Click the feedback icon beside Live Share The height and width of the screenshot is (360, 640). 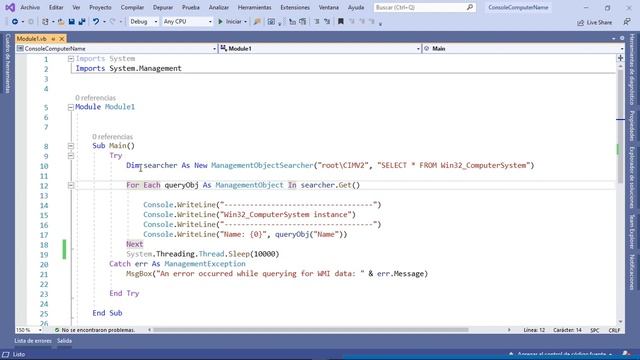click(627, 22)
